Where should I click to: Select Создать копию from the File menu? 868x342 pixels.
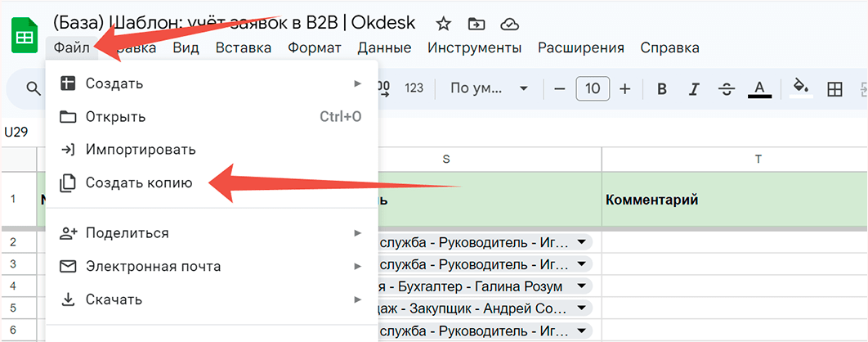[139, 183]
